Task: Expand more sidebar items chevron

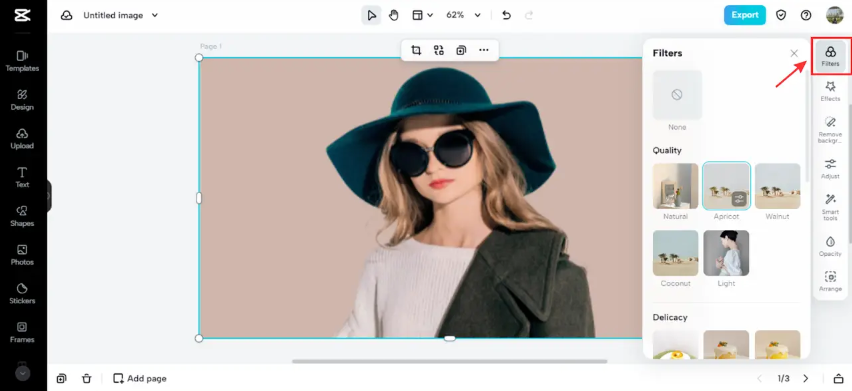Action: point(22,373)
